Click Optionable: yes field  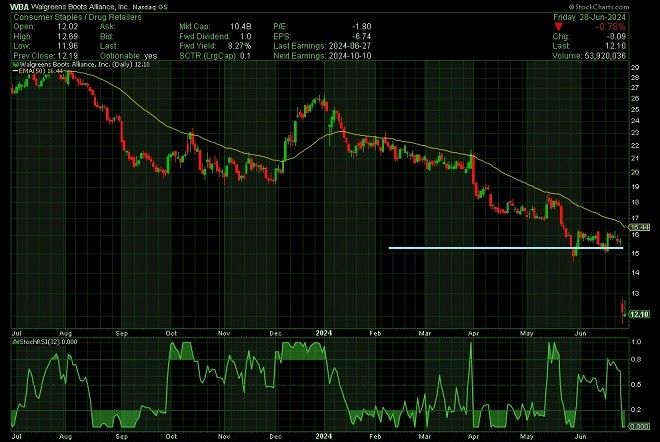[128, 56]
